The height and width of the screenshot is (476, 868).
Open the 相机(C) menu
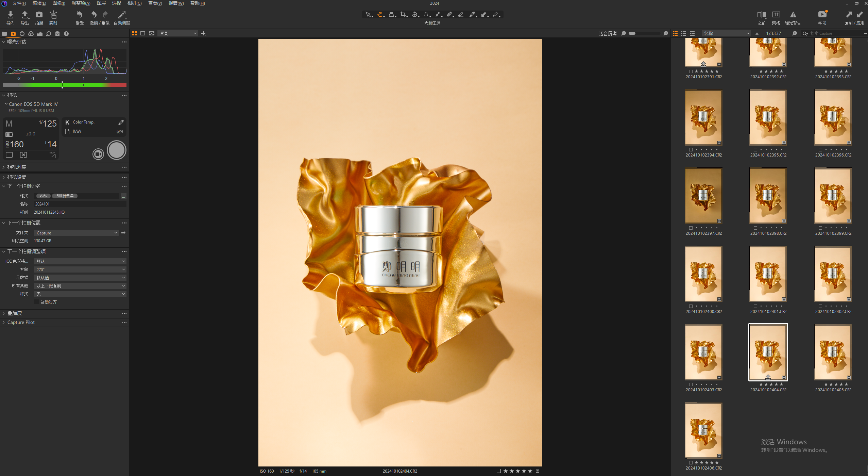[x=134, y=3]
